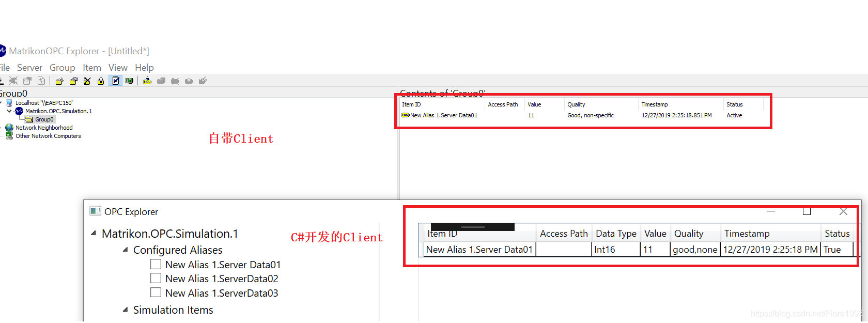868x323 pixels.
Task: Select the Group0 tree node
Action: 44,119
